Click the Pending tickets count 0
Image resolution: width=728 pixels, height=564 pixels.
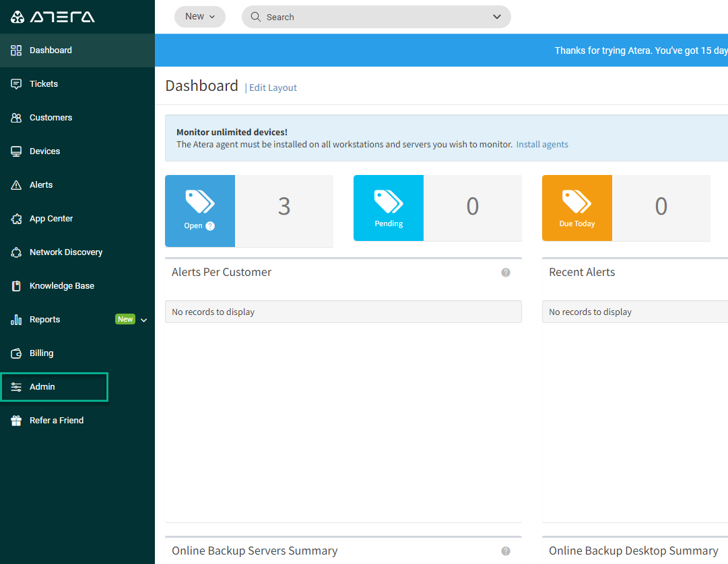pyautogui.click(x=473, y=207)
